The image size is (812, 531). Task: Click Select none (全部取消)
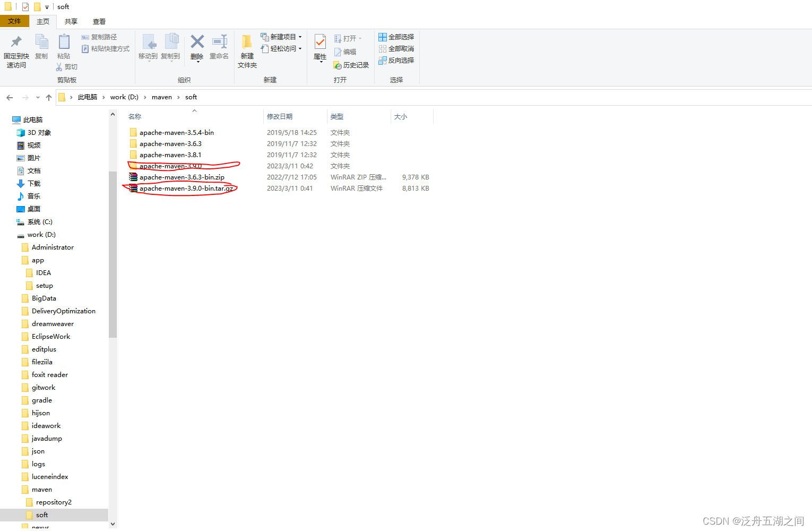(x=396, y=49)
